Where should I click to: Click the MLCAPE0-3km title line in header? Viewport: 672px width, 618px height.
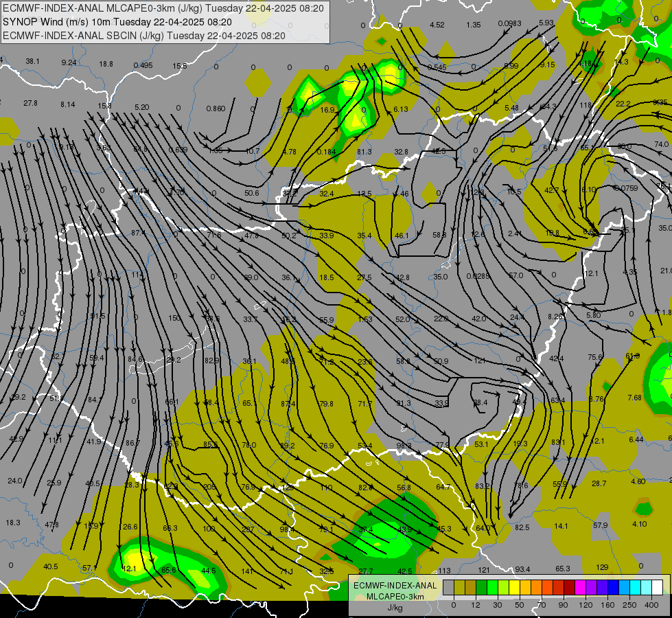pyautogui.click(x=163, y=8)
